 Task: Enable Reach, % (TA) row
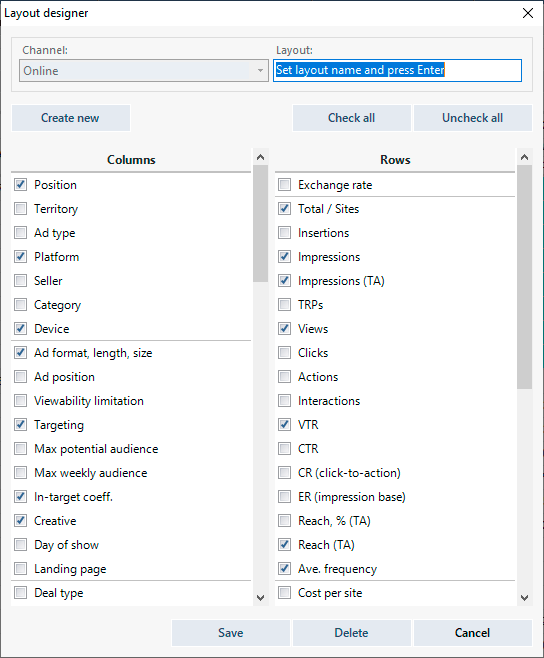point(285,520)
